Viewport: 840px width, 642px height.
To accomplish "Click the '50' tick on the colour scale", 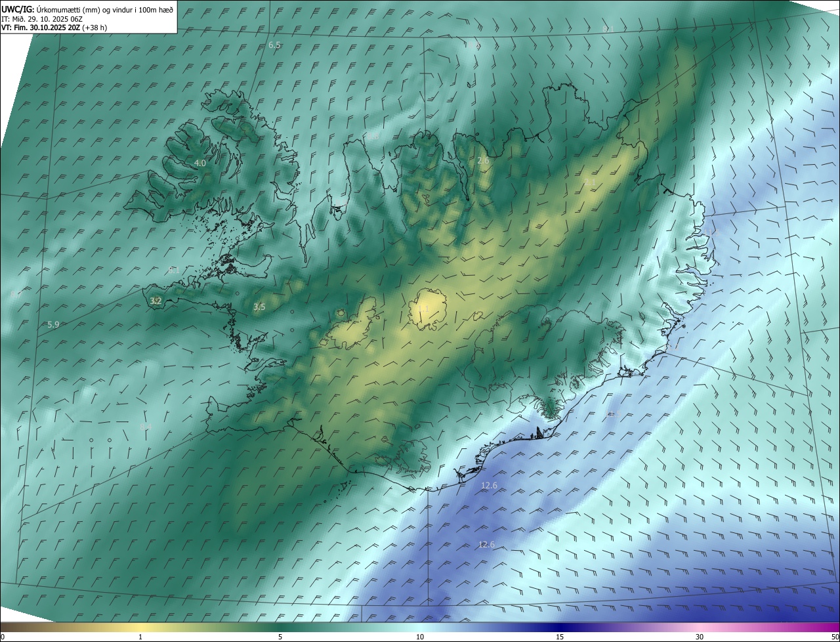I will click(x=835, y=637).
